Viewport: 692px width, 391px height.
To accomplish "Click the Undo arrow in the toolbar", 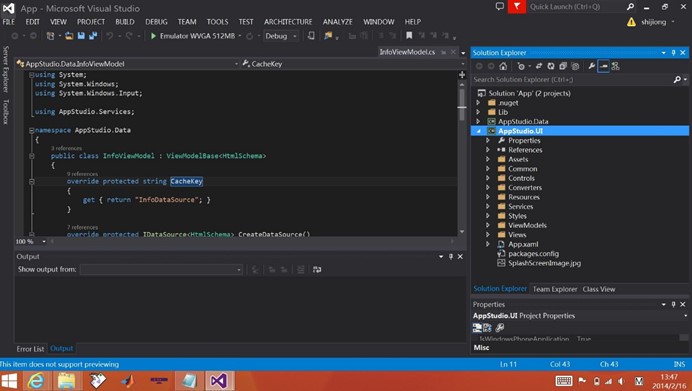I will (109, 36).
